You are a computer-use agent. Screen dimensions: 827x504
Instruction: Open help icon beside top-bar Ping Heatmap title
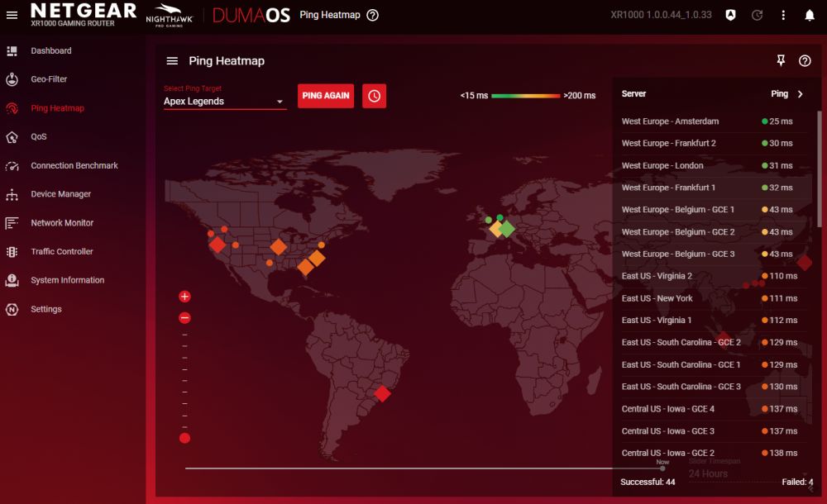tap(373, 16)
